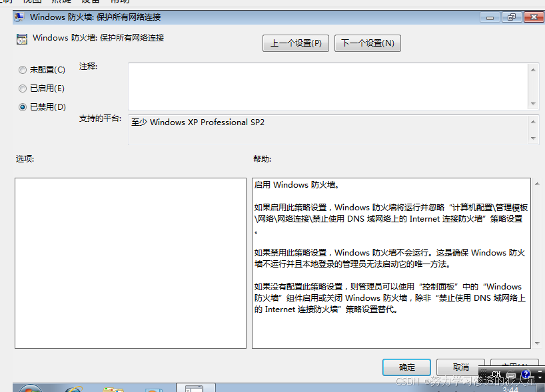Open the language bar options arrow
Image resolution: width=545 pixels, height=392 pixels.
pos(540,377)
